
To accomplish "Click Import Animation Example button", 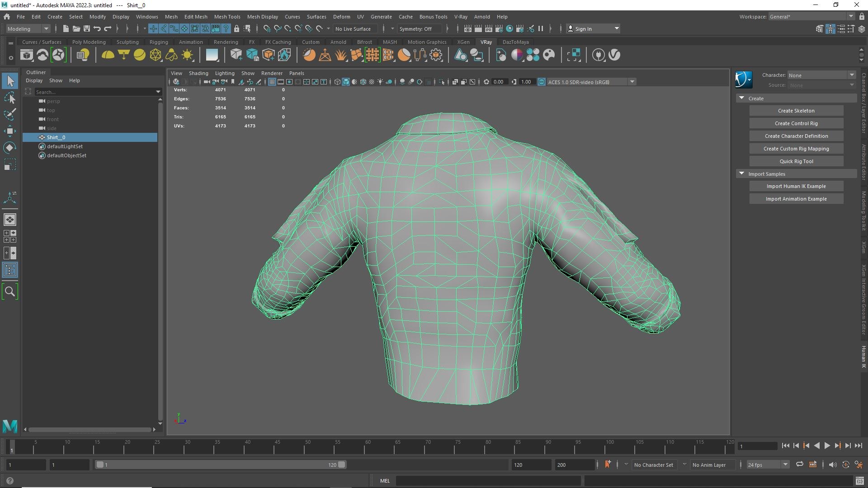I will 796,199.
